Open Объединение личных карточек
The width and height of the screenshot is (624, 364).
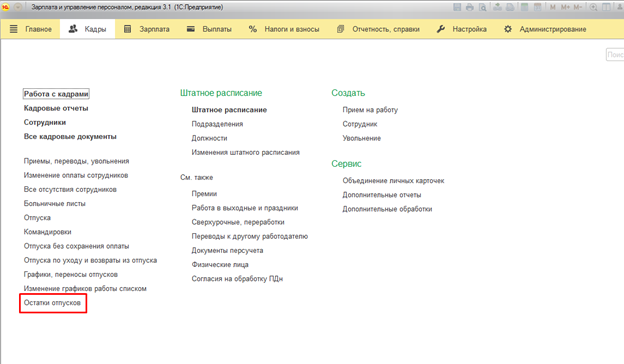[x=394, y=181]
